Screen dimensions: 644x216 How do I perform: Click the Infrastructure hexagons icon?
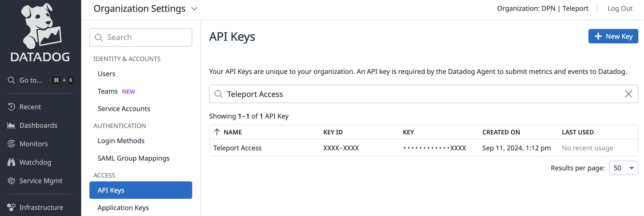[11, 207]
